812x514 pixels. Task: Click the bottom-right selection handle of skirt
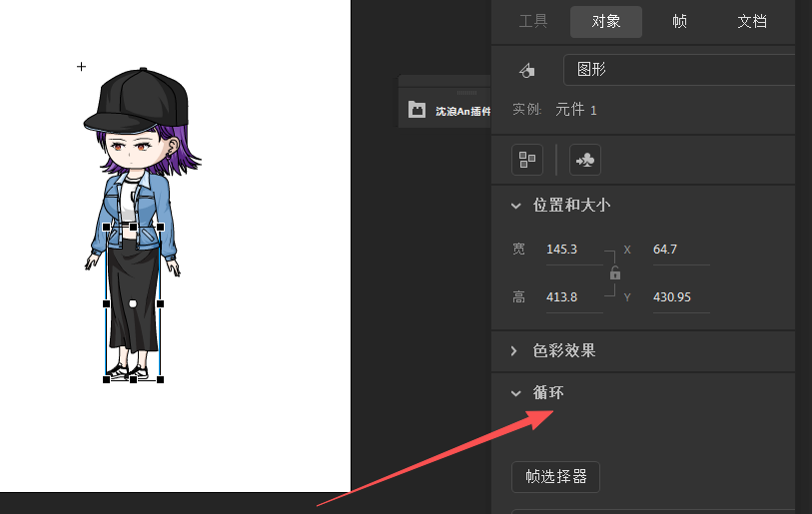pos(160,379)
